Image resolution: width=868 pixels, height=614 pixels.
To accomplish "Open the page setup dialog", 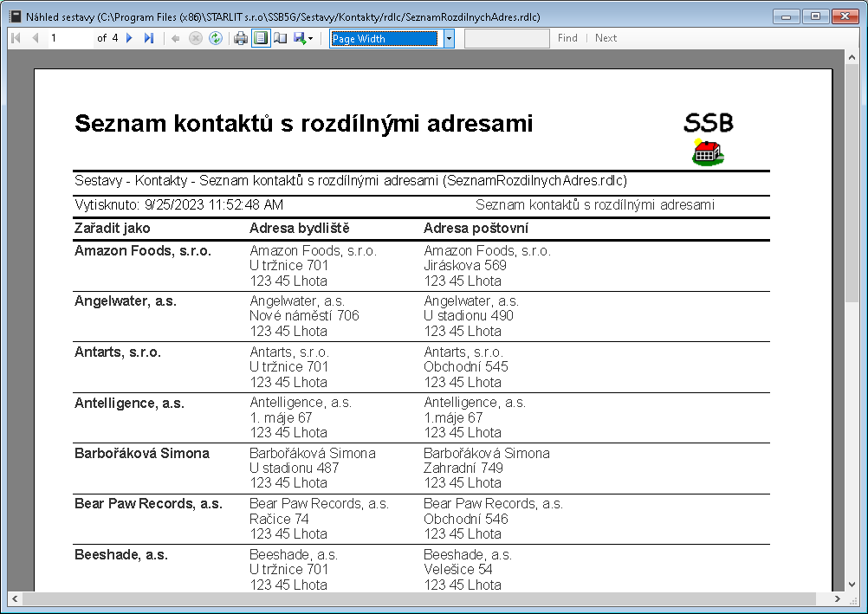I will [280, 38].
